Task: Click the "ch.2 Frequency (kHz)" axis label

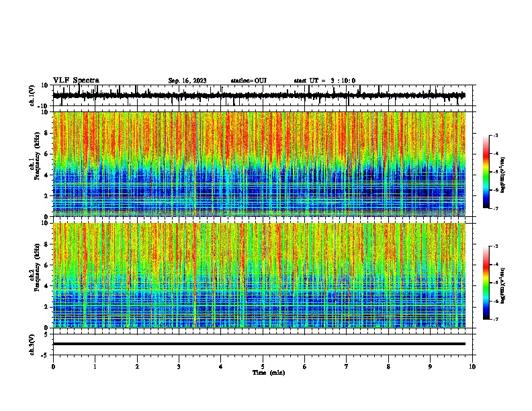Action: [x=35, y=267]
